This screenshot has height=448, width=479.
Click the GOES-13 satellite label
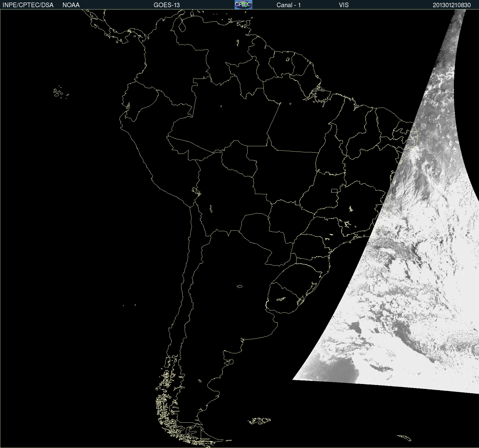point(167,5)
